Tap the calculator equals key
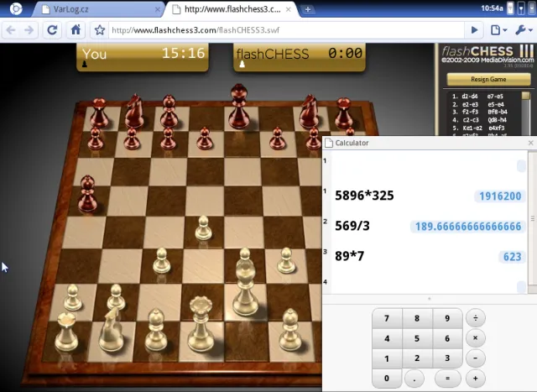537x392 pixels. click(447, 379)
